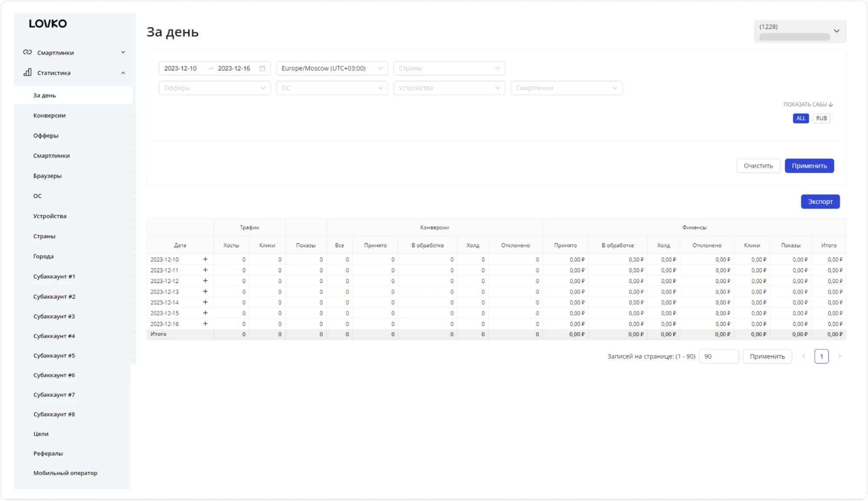Image resolution: width=868 pixels, height=501 pixels.
Task: Collapse the Статистика sidebar section
Action: click(x=123, y=73)
